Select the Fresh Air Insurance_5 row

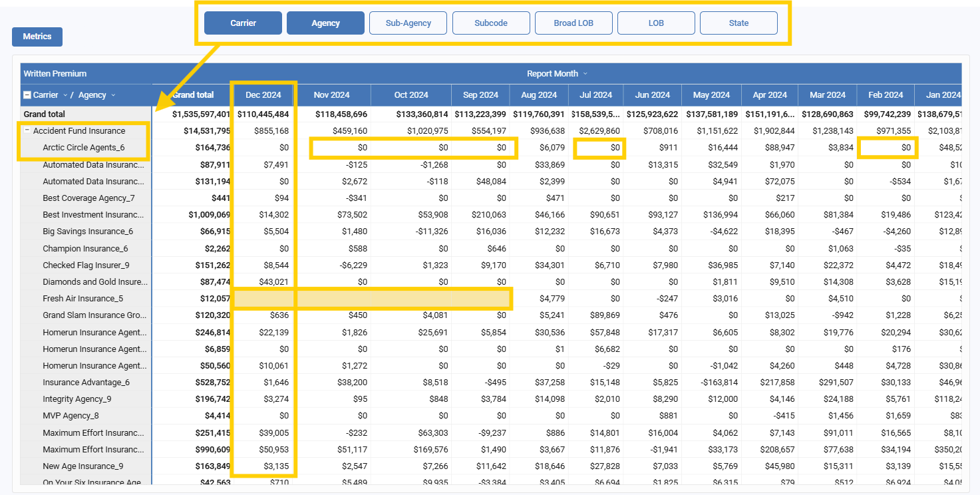pyautogui.click(x=82, y=299)
